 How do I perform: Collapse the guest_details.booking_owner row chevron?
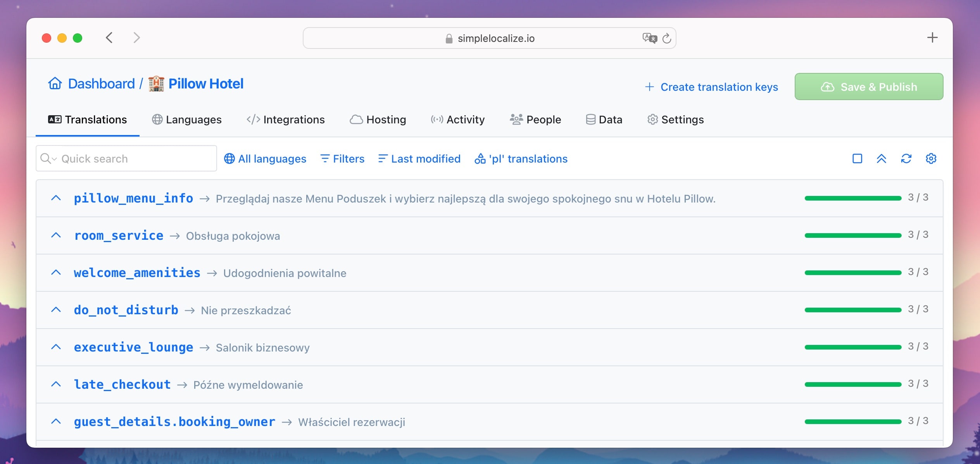(56, 422)
